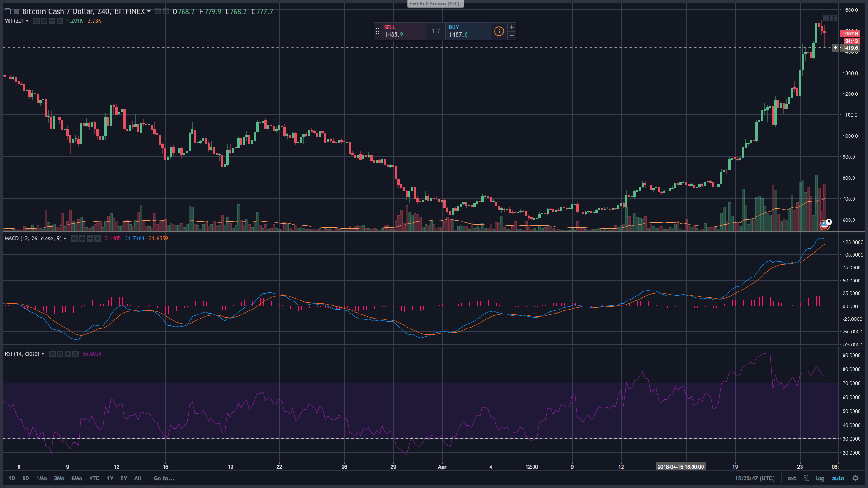
Task: Select the 1D time range
Action: click(12, 478)
